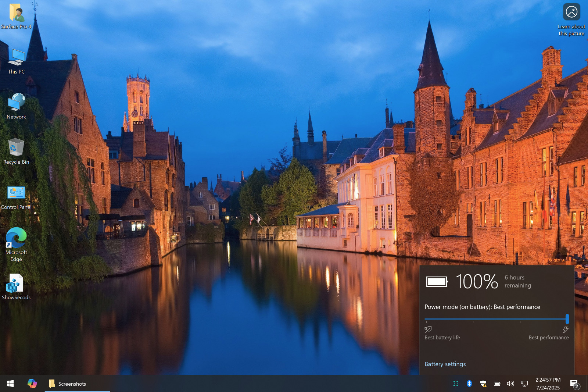Open the Windows Start menu
The width and height of the screenshot is (588, 392).
(10, 384)
